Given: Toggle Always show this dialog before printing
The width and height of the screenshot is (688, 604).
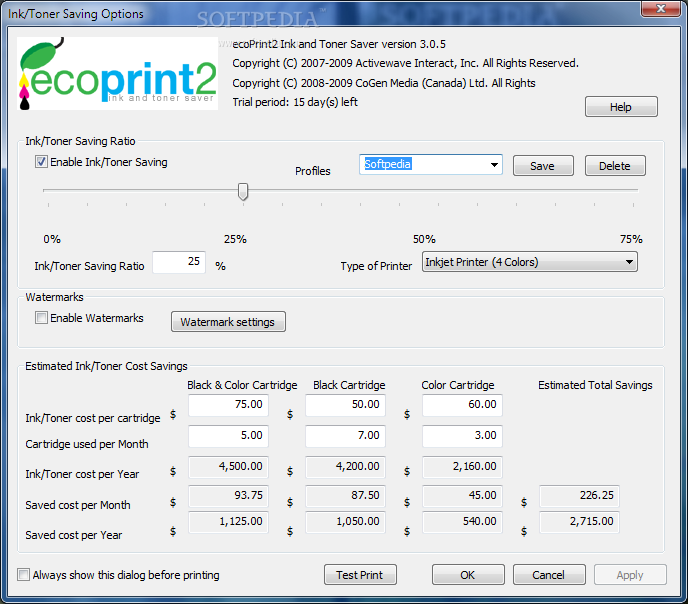Looking at the screenshot, I should (24, 575).
